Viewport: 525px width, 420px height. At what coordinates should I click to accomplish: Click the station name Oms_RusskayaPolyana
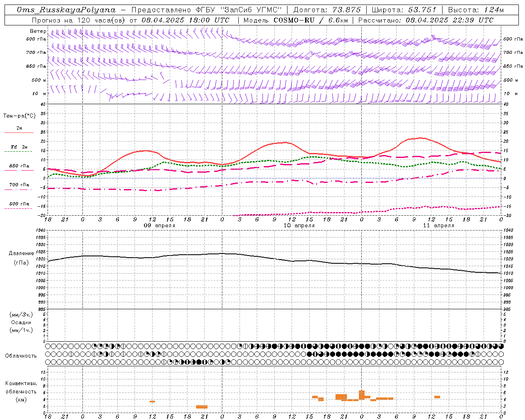(x=66, y=10)
